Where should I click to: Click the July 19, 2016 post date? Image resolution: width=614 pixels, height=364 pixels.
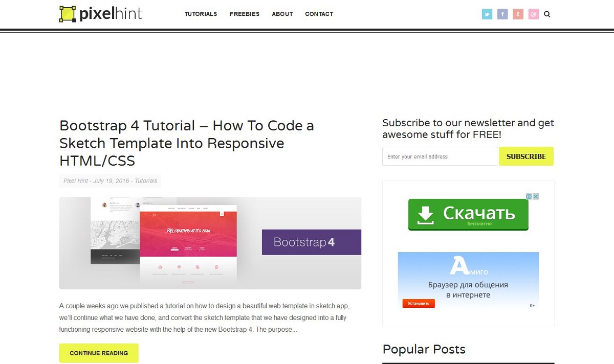111,181
